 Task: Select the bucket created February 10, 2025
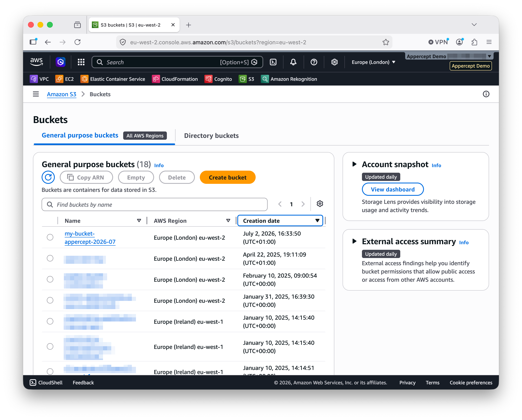pos(50,279)
